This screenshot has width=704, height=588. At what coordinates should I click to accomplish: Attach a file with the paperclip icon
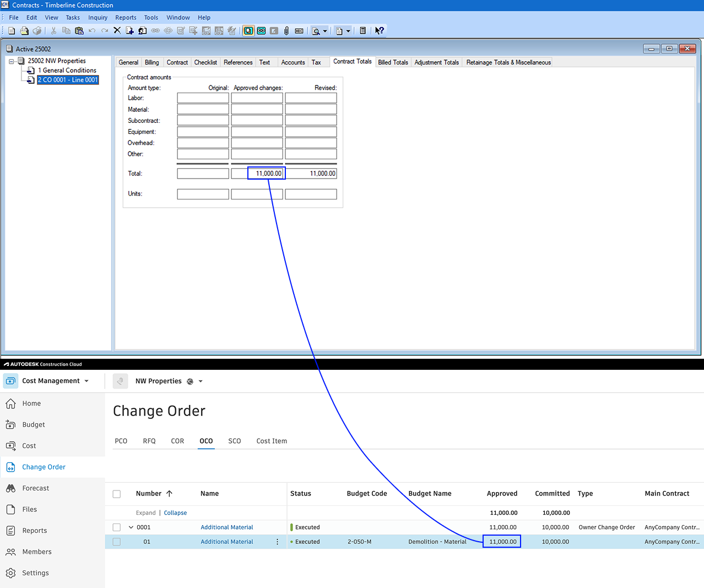pos(286,30)
